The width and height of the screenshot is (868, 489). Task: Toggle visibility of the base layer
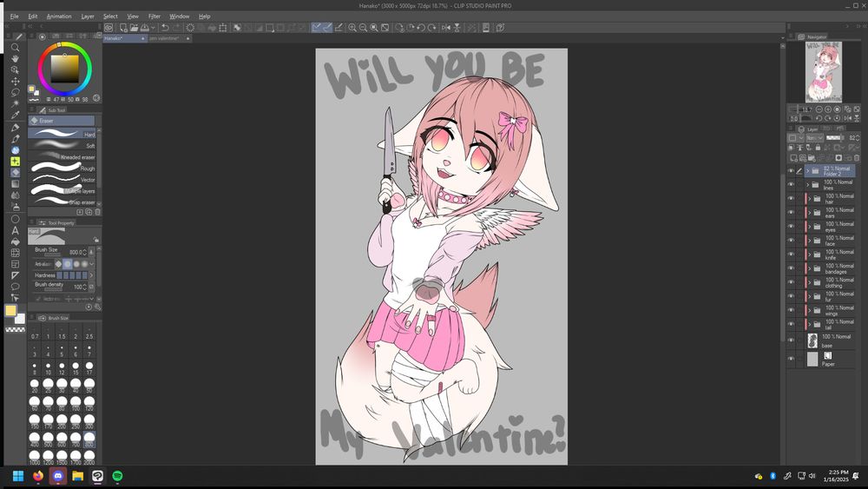[791, 340]
